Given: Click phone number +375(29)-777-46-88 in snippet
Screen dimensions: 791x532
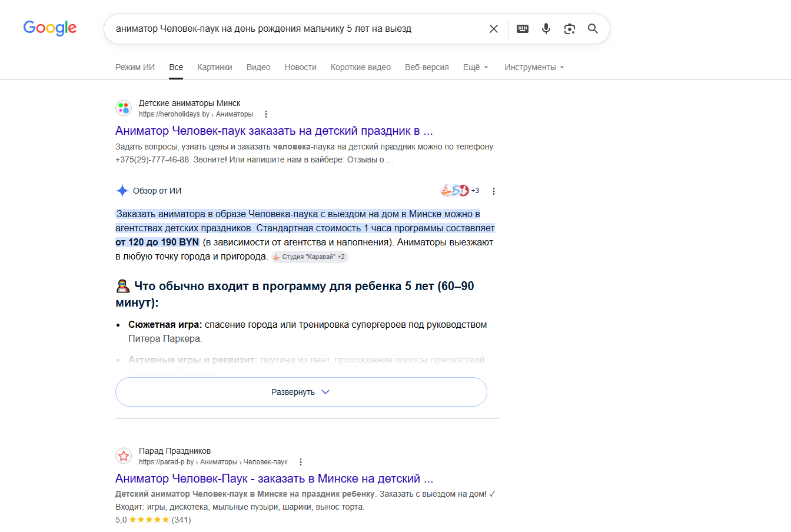Looking at the screenshot, I should (152, 159).
